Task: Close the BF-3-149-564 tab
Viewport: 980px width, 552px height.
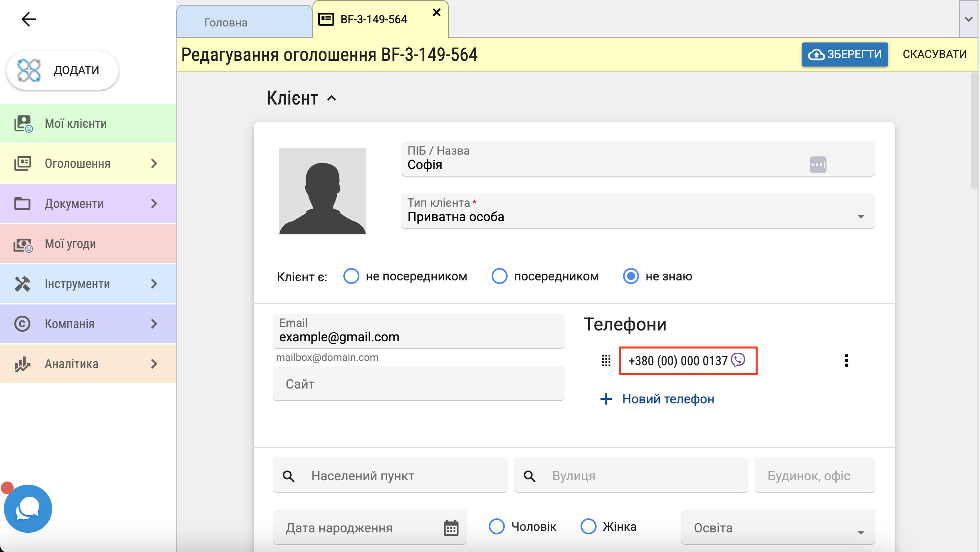Action: coord(437,13)
